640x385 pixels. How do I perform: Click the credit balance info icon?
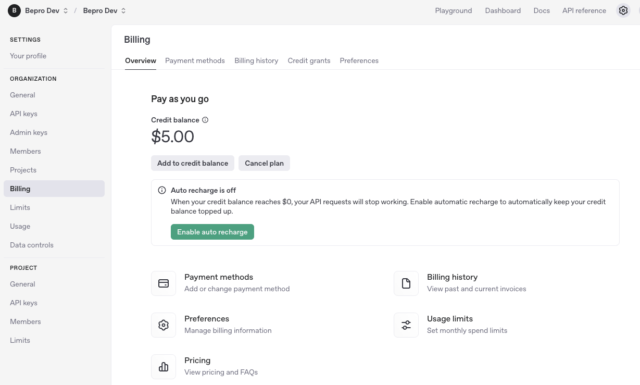coord(205,120)
